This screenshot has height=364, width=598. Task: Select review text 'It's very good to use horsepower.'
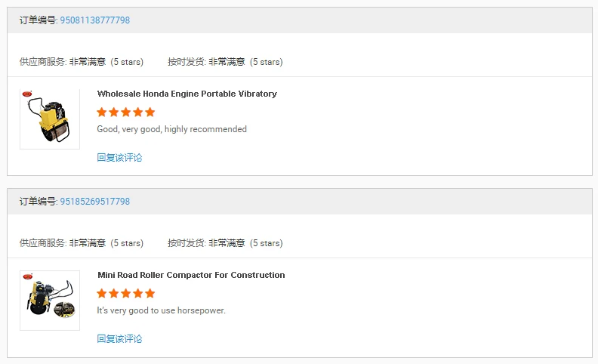(162, 310)
